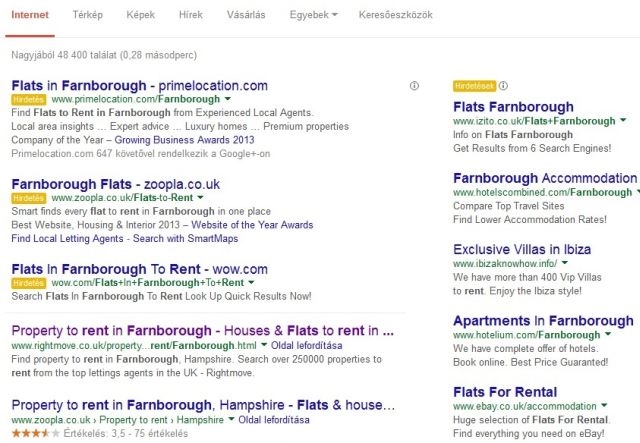Click the Find Local Letting Agents link
Screen dimensions: 640x443
click(x=67, y=239)
